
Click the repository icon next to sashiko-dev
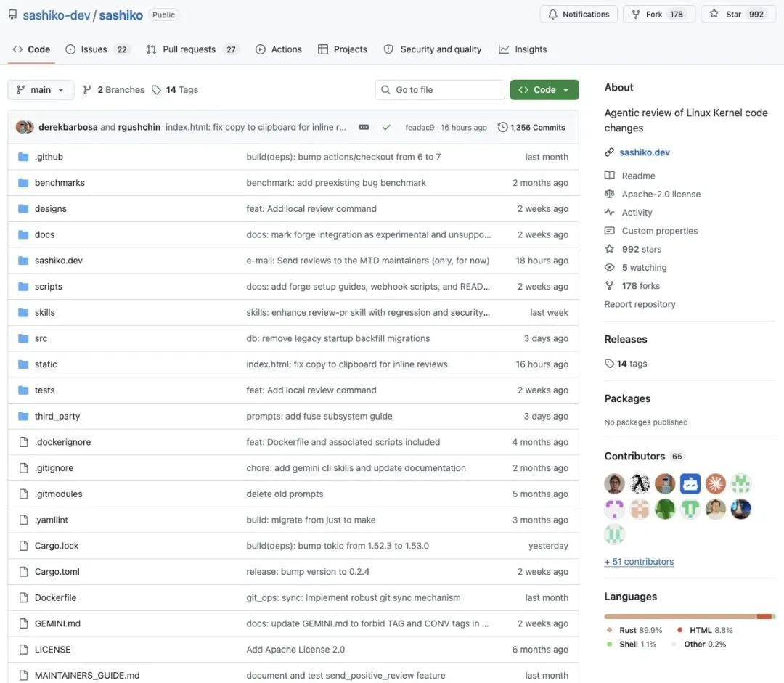pos(12,15)
